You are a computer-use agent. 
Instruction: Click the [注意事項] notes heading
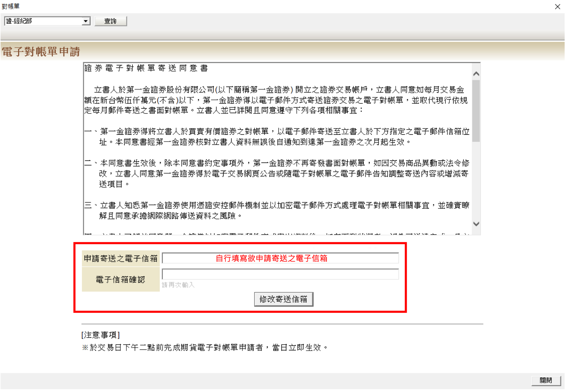101,335
